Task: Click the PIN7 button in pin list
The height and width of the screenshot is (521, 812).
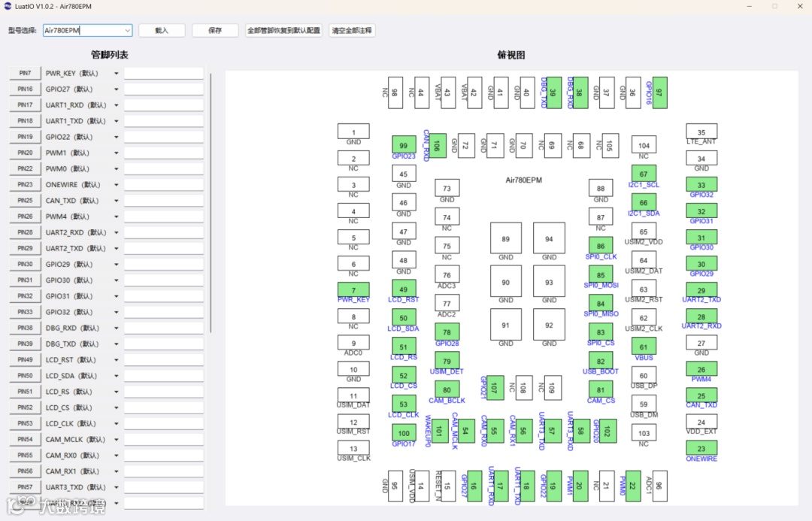Action: tap(25, 73)
